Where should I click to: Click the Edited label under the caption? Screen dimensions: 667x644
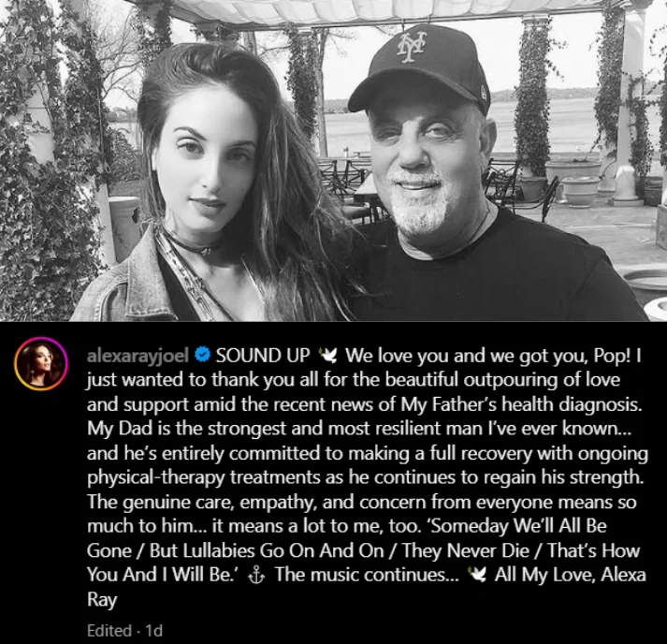tap(109, 630)
